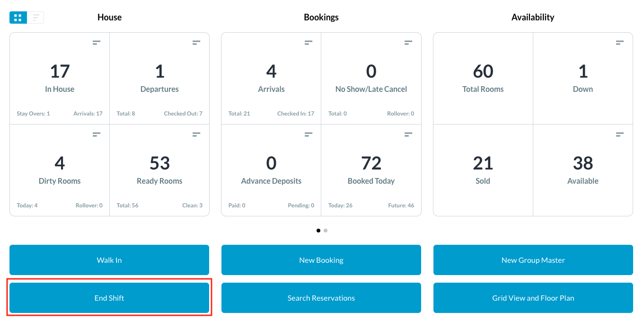The image size is (644, 321).
Task: Open Dirty Rooms tile list icon
Action: pyautogui.click(x=97, y=135)
